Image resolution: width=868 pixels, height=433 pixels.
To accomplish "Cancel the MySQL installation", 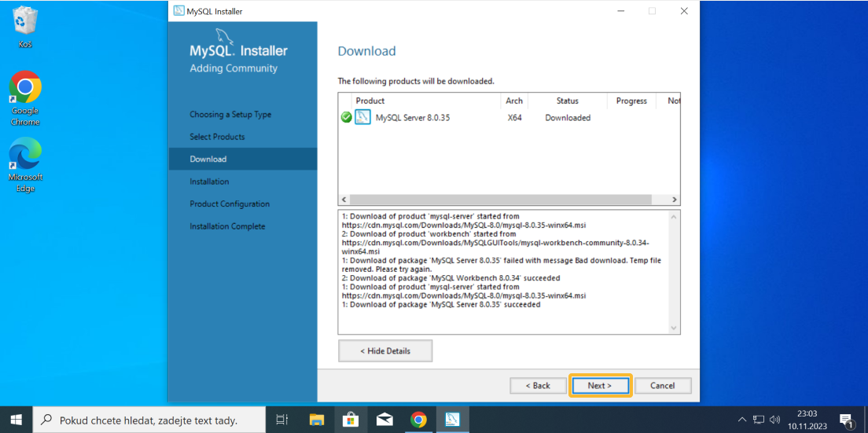I will (x=662, y=385).
